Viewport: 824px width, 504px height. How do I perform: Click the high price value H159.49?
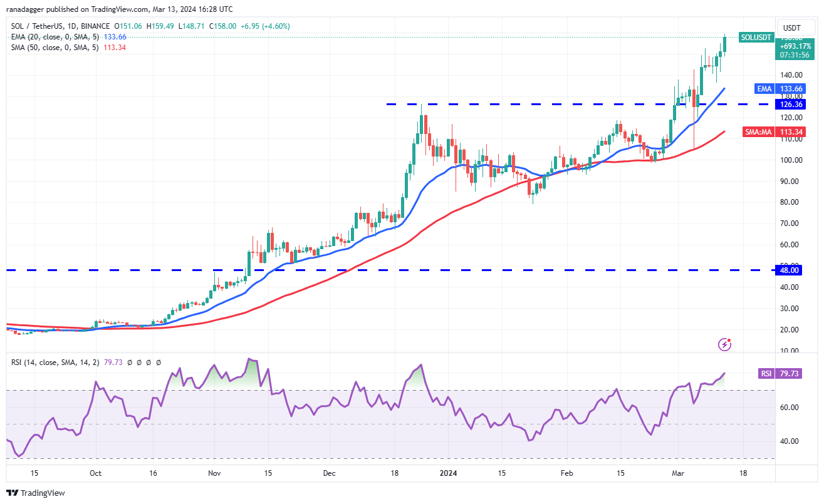tap(159, 26)
